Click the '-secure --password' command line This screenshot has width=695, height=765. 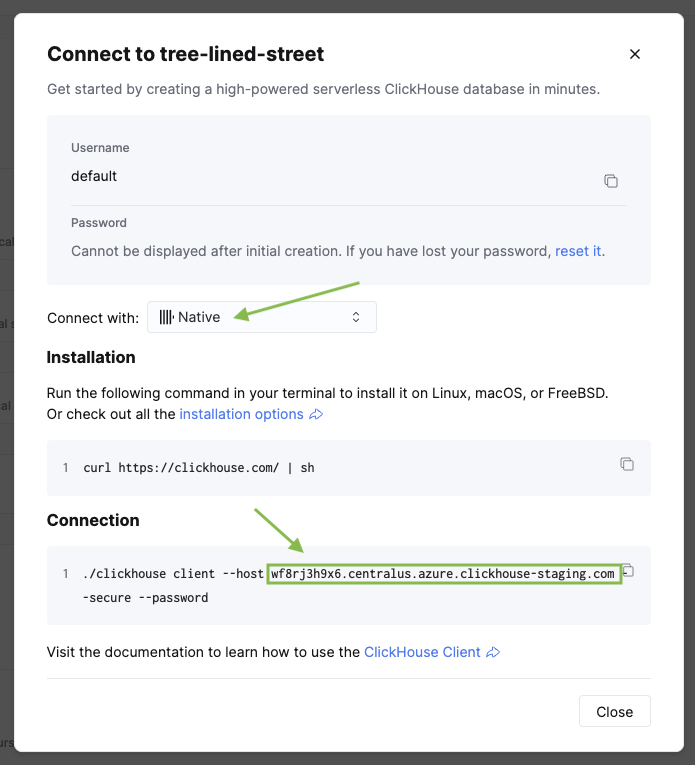[146, 598]
